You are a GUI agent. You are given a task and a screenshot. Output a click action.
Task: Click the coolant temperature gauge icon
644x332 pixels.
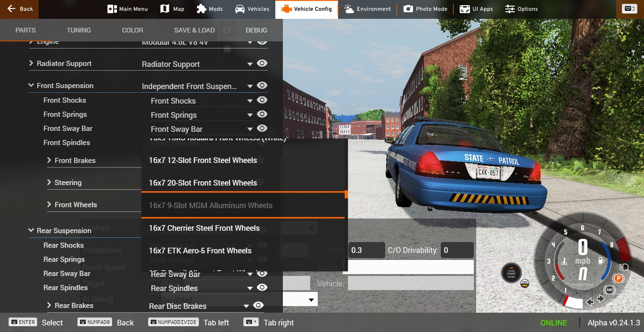coord(564,261)
